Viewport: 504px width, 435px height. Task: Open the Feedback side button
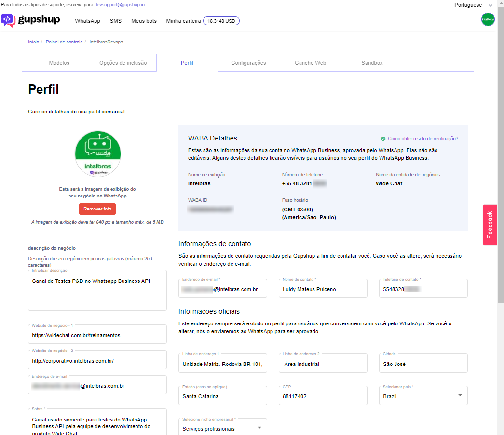[x=490, y=225]
